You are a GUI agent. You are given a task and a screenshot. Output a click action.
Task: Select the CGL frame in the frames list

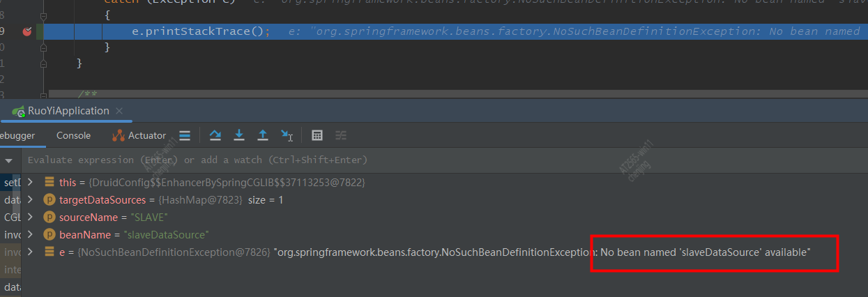[x=11, y=218]
